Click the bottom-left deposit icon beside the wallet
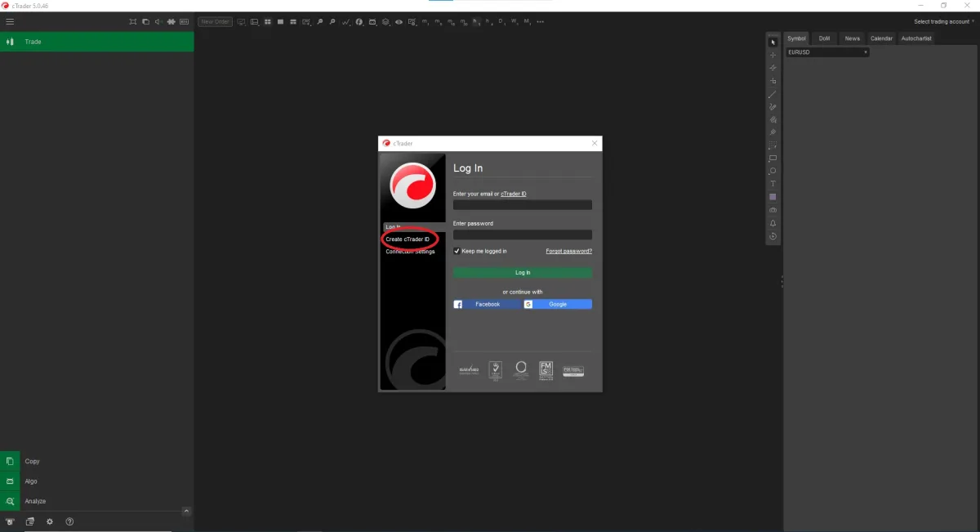Screen dimensions: 980x532 click(11, 521)
